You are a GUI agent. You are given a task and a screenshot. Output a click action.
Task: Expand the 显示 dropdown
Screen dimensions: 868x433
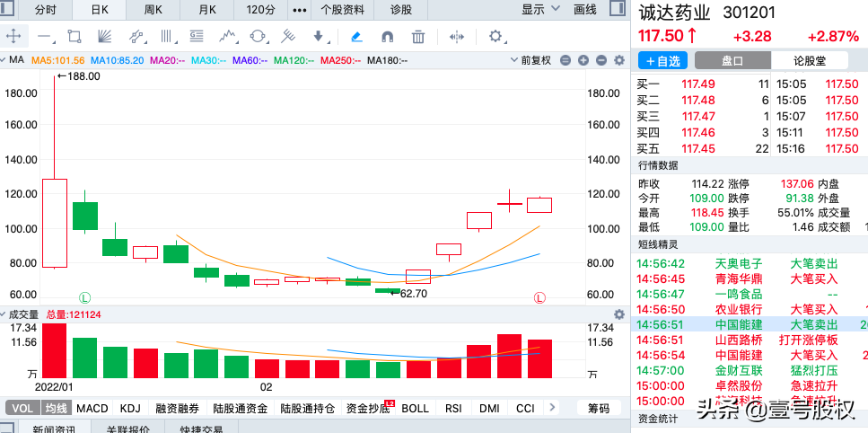coord(541,9)
